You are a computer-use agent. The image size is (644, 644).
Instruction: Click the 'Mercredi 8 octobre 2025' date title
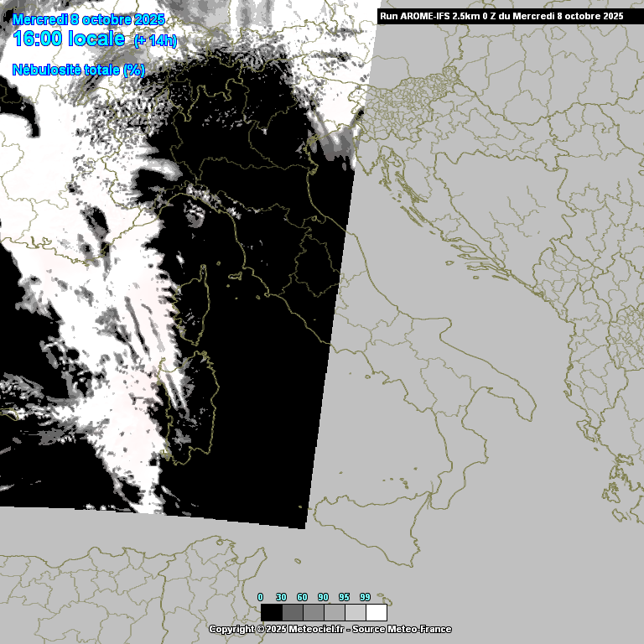coord(89,19)
